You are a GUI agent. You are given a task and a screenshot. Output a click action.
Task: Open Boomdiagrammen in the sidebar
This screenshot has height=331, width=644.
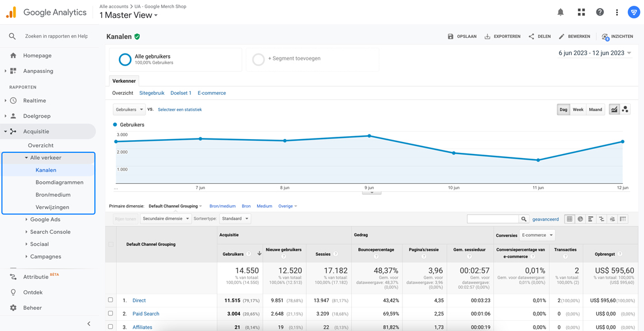pyautogui.click(x=60, y=182)
